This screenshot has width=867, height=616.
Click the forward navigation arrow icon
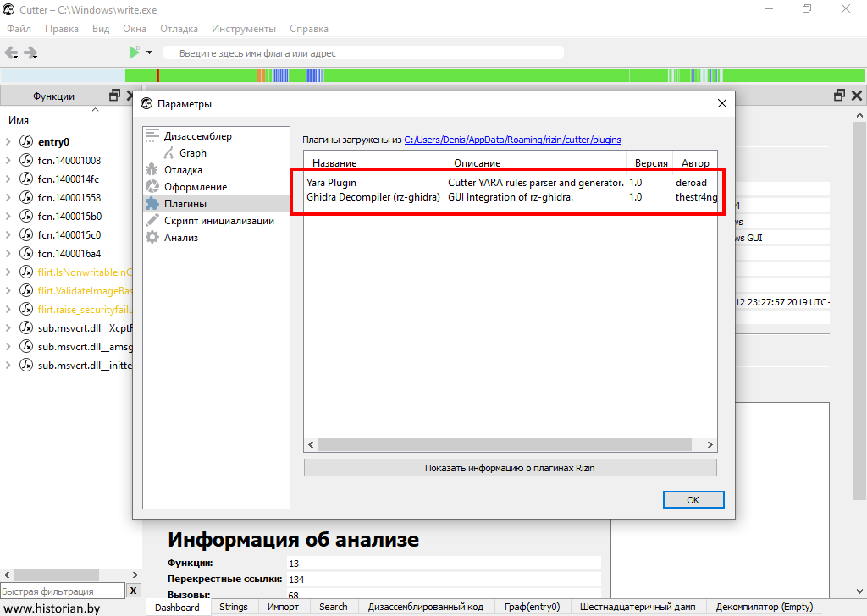(31, 52)
